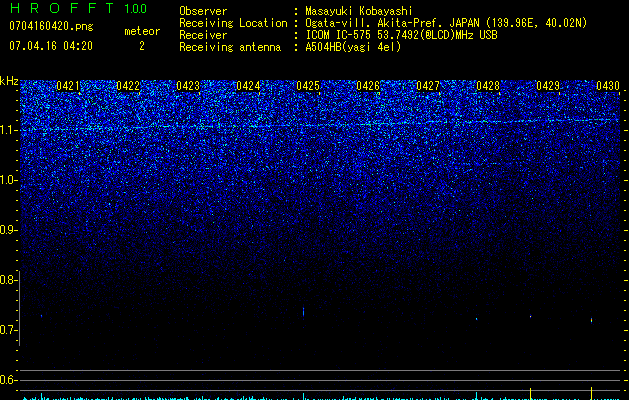Click the kHz axis unit label
The width and height of the screenshot is (629, 400).
9,81
